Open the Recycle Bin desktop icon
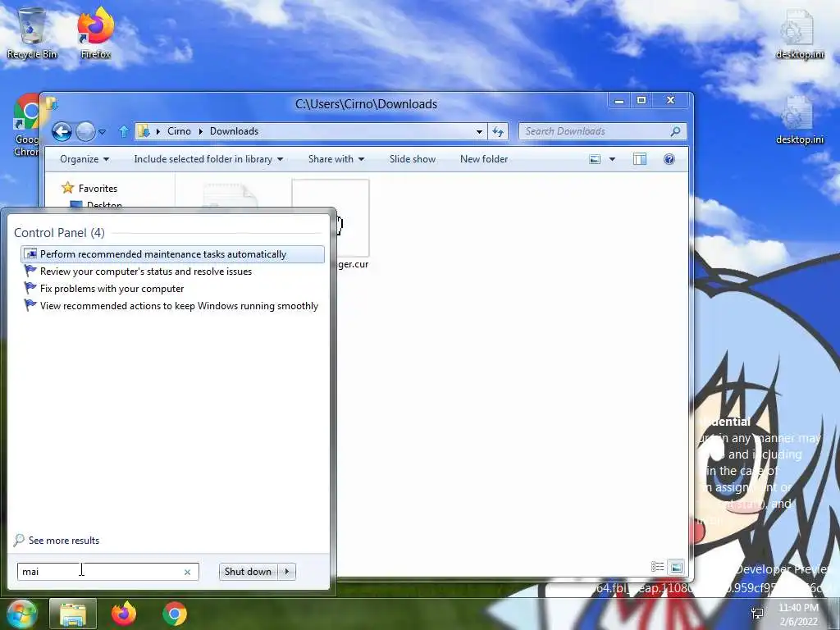The width and height of the screenshot is (840, 630). [32, 33]
